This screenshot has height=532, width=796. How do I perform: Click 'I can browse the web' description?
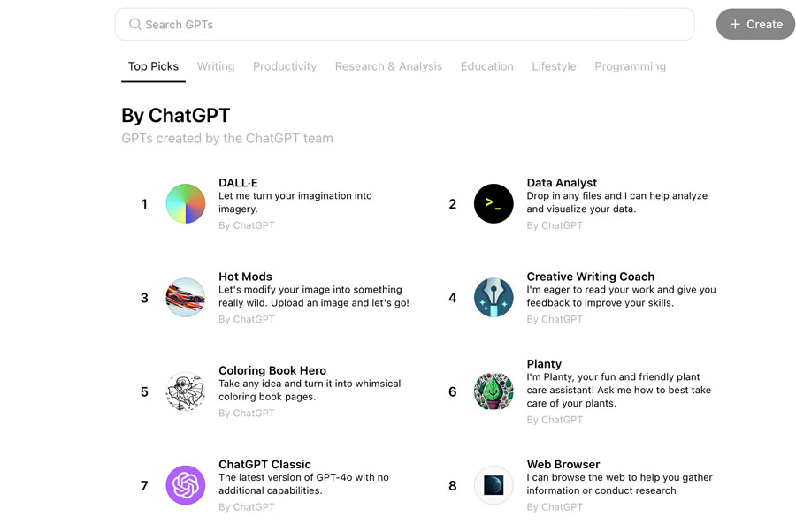(619, 483)
